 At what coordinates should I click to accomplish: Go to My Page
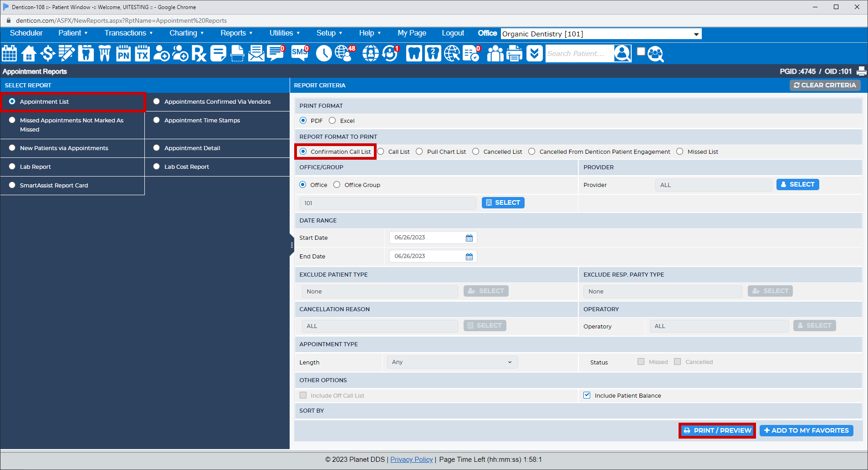412,33
